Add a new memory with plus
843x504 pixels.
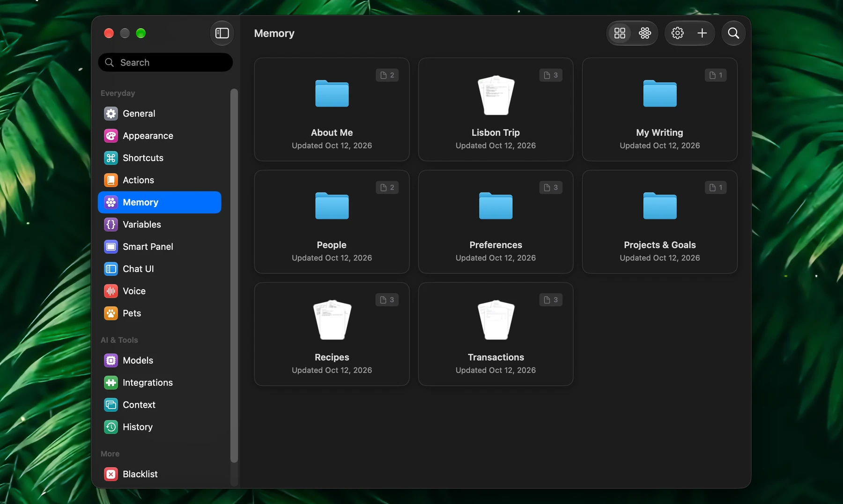point(702,33)
